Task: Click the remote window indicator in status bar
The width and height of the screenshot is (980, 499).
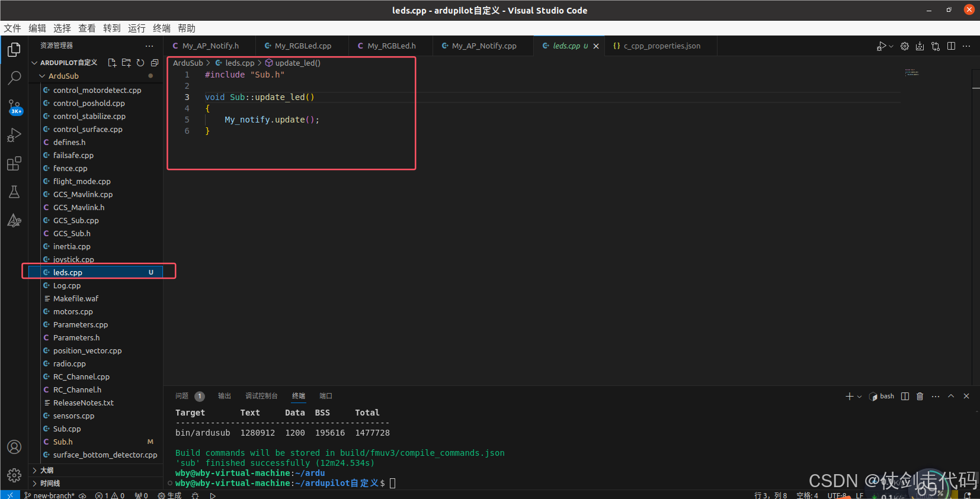Action: tap(9, 495)
